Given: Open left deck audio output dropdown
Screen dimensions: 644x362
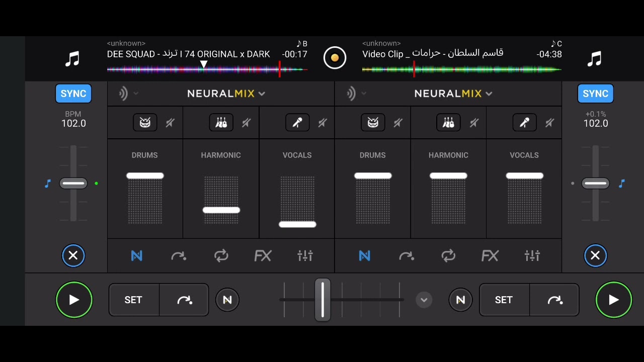Looking at the screenshot, I should point(128,94).
